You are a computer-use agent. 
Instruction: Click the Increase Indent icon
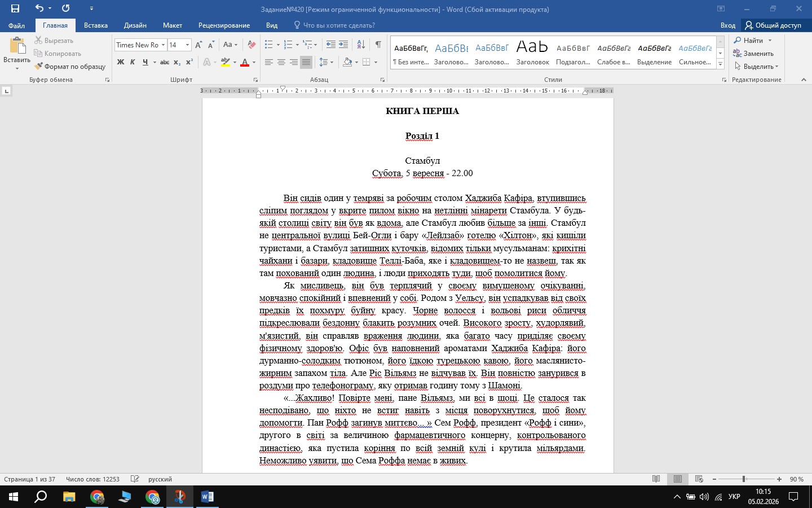tap(343, 45)
